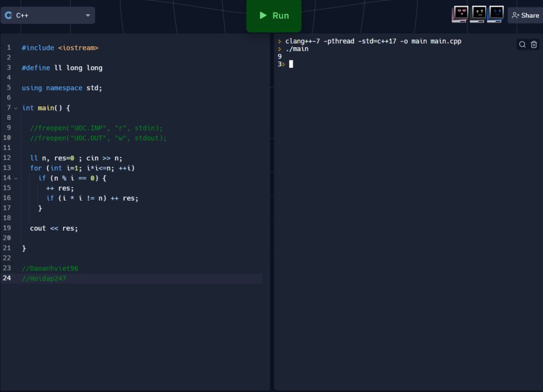Collapse the if block fold at line 14
This screenshot has width=543, height=392.
point(16,178)
